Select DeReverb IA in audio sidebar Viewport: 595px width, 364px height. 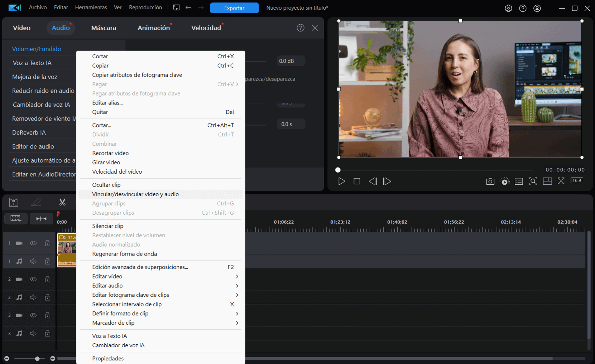tap(29, 132)
